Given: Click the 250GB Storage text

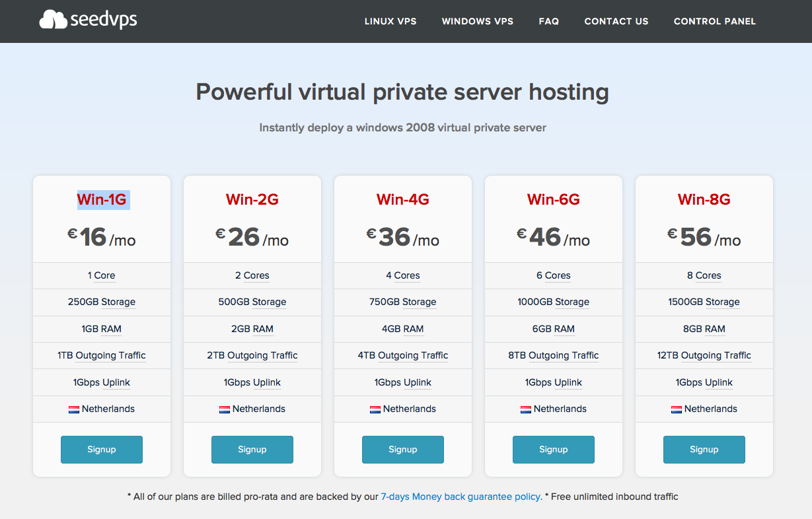Looking at the screenshot, I should coord(102,302).
